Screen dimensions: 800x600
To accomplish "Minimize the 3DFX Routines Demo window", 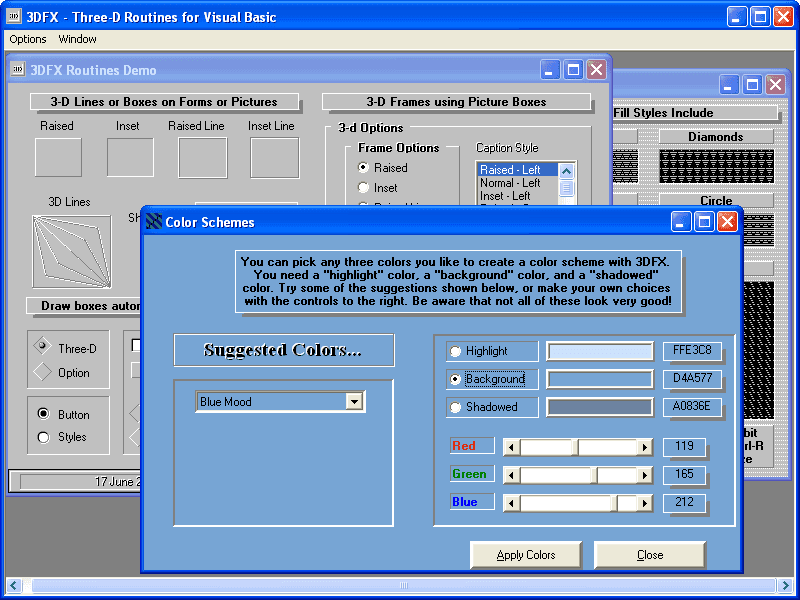I will [549, 70].
